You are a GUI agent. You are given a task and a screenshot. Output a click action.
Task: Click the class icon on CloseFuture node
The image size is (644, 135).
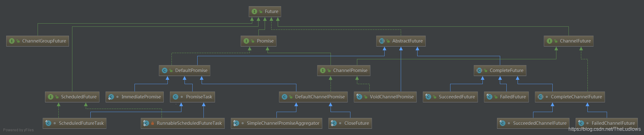click(x=334, y=123)
